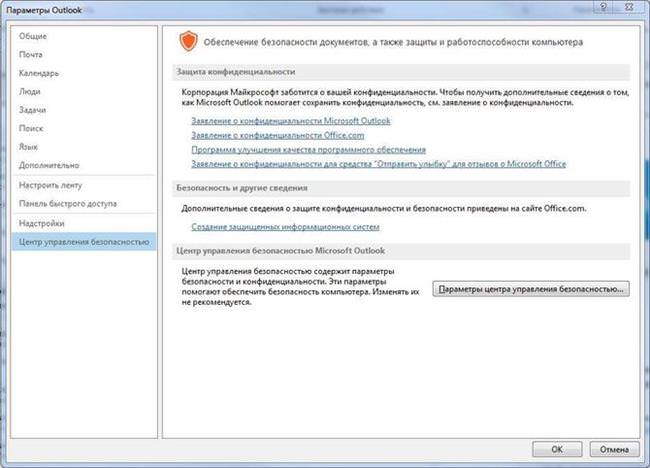Open Заявление о конфиденциальности Microsoft Outlook link

tap(291, 121)
